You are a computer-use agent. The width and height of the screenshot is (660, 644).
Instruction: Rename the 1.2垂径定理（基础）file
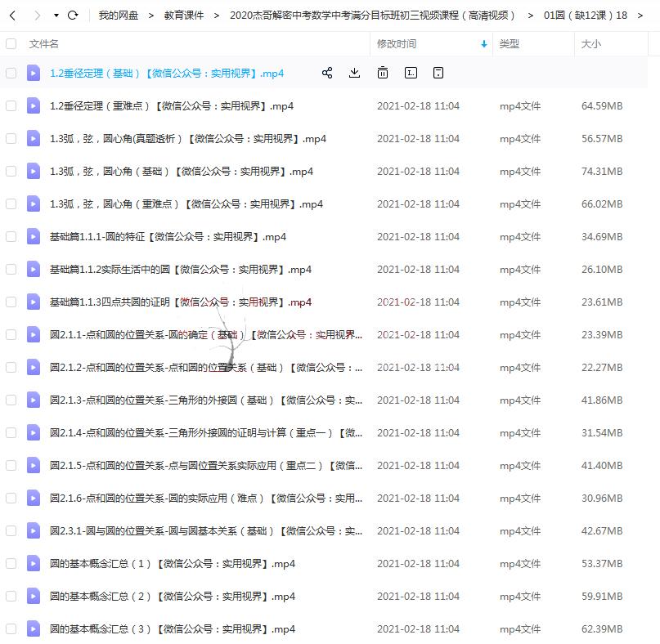pos(411,73)
